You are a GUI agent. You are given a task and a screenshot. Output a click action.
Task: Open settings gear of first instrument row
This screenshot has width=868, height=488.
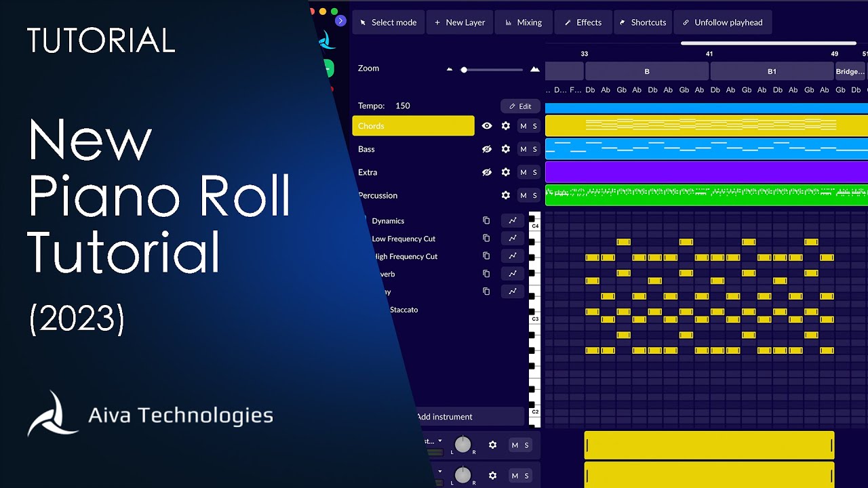pos(493,445)
